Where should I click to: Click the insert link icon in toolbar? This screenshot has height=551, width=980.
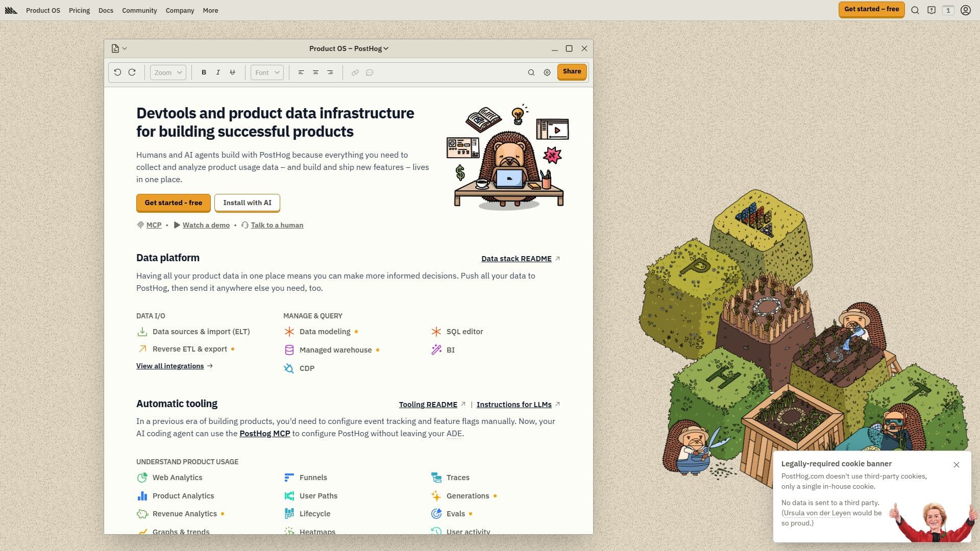pos(355,72)
